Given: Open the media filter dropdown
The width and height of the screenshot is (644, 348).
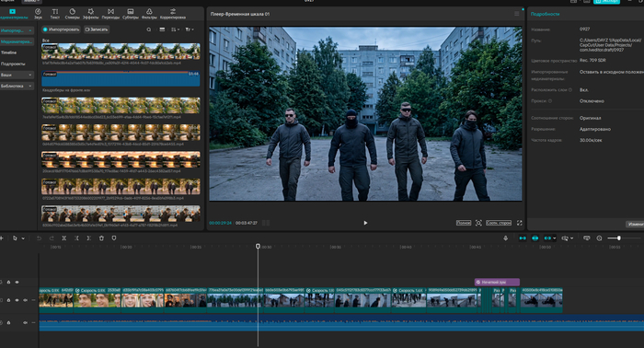Looking at the screenshot, I should click(190, 29).
